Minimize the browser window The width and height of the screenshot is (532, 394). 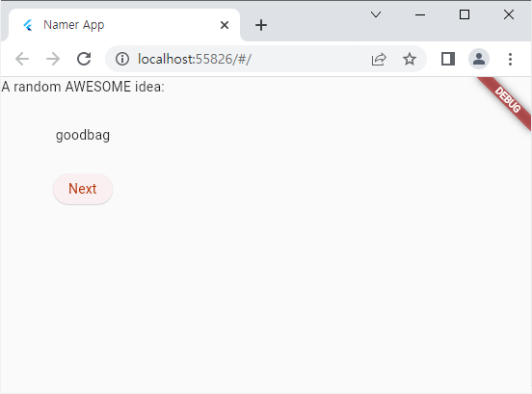[x=420, y=14]
